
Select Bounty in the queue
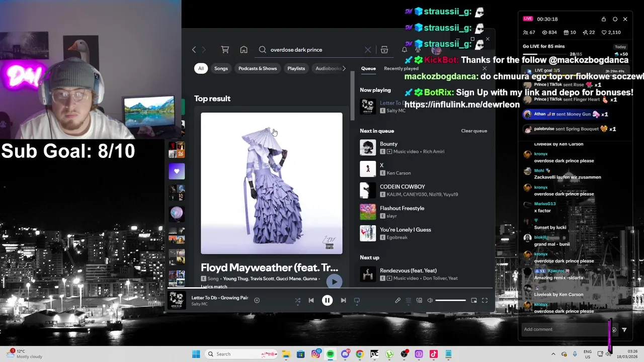pyautogui.click(x=424, y=147)
